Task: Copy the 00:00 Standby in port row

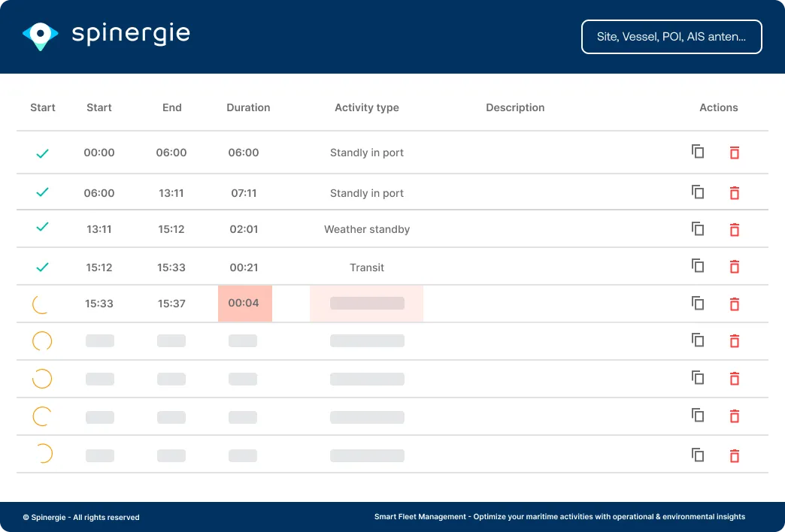Action: point(698,152)
